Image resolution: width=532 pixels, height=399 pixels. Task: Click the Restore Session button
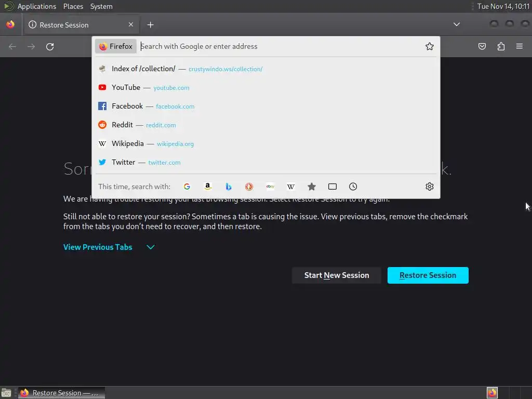[428, 275]
